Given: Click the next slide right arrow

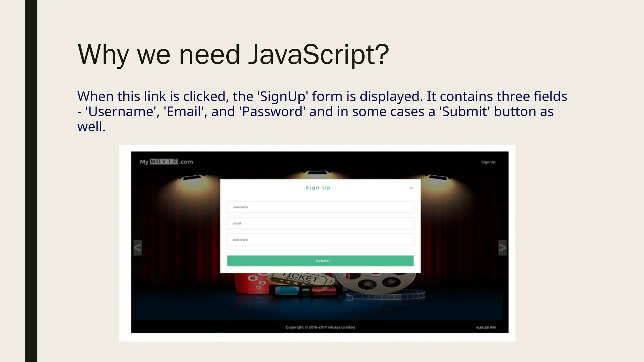Looking at the screenshot, I should pos(502,248).
